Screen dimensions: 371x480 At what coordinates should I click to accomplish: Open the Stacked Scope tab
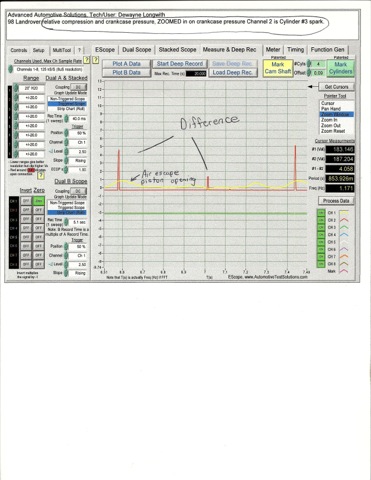pyautogui.click(x=177, y=50)
